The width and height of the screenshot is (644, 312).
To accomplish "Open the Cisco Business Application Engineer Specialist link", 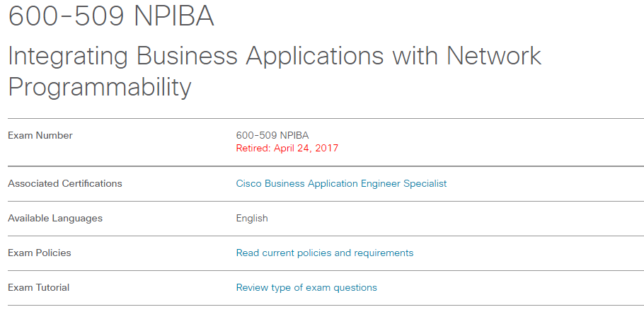I will coord(341,183).
